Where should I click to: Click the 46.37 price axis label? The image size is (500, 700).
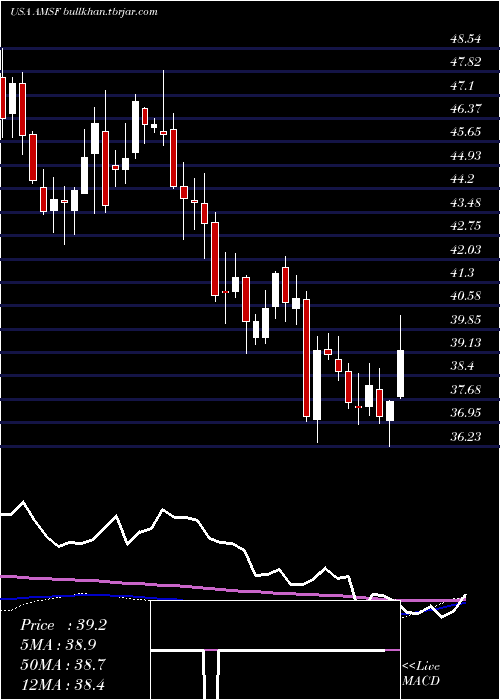466,109
